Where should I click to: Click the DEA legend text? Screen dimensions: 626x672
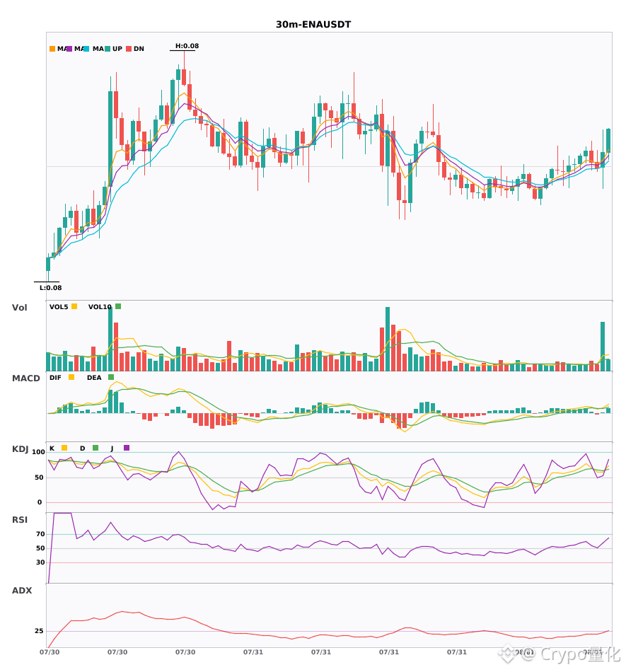click(x=94, y=378)
